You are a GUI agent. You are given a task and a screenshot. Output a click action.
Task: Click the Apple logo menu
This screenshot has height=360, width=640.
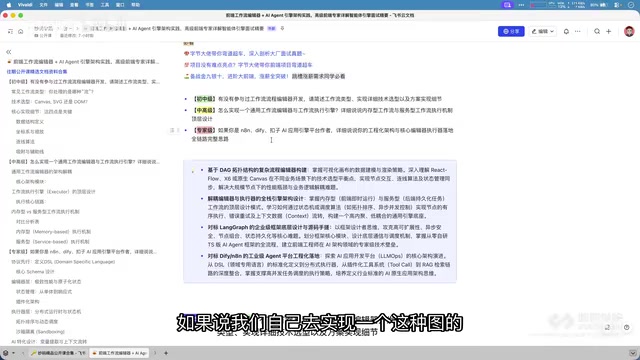[x=9, y=5]
